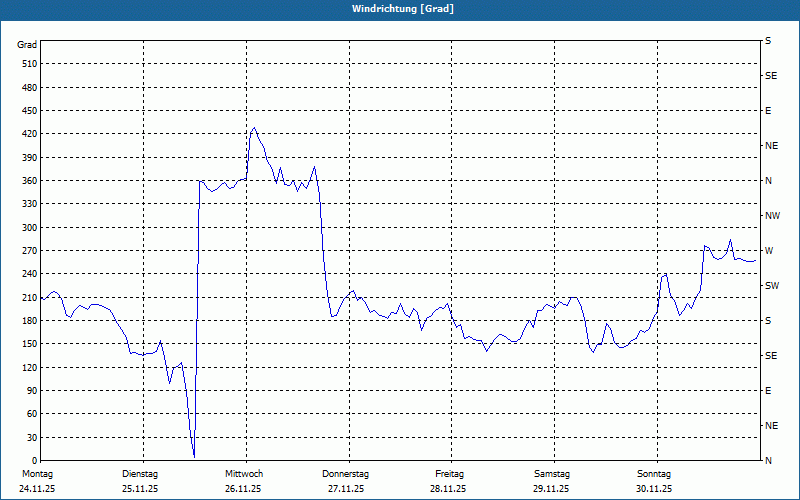Click the Sonntag day label

click(654, 473)
